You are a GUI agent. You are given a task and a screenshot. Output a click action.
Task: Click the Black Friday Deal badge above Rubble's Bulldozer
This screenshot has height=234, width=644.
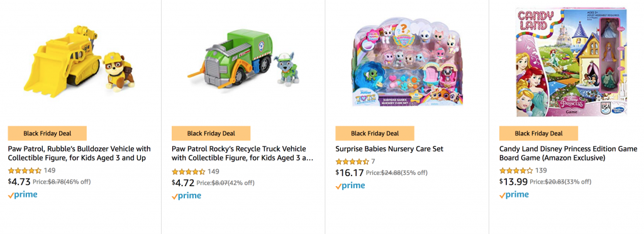point(47,133)
